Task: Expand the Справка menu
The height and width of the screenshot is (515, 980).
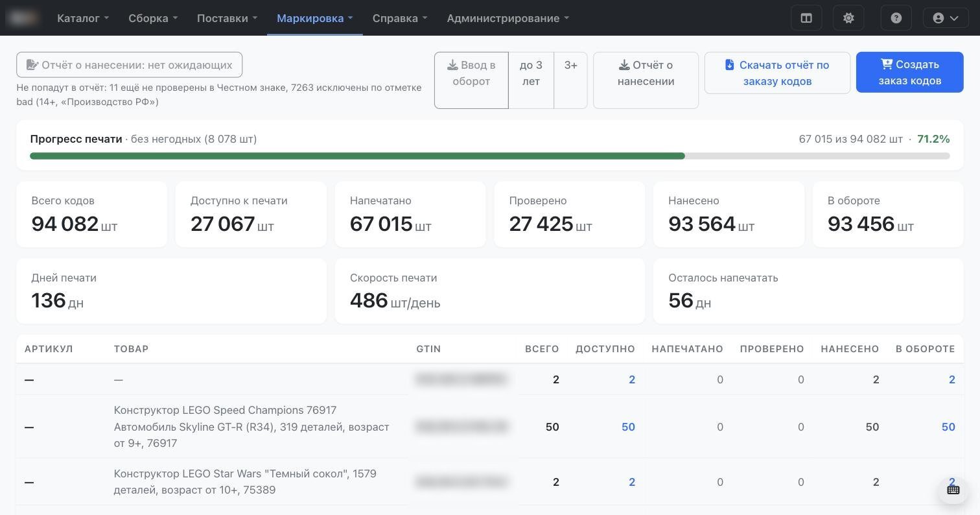Action: pos(400,18)
